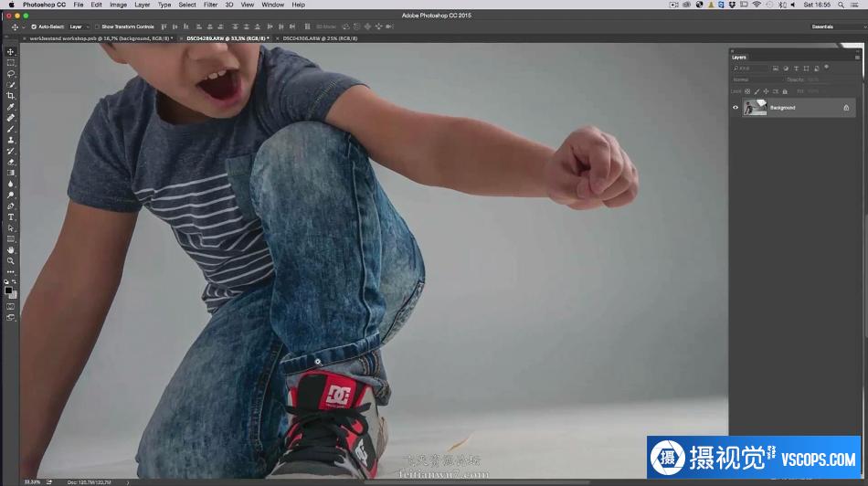Screen dimensions: 868x486
Task: Select the Horizontal Type tool
Action: coord(11,217)
